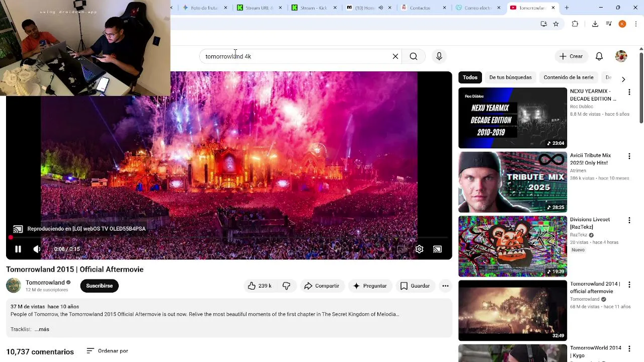Click the Compartir share button
This screenshot has width=644, height=362.
pyautogui.click(x=321, y=286)
